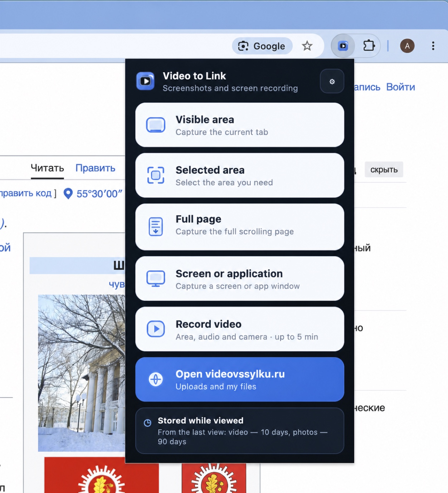
Task: Click the Full page scroll icon
Action: click(x=156, y=226)
